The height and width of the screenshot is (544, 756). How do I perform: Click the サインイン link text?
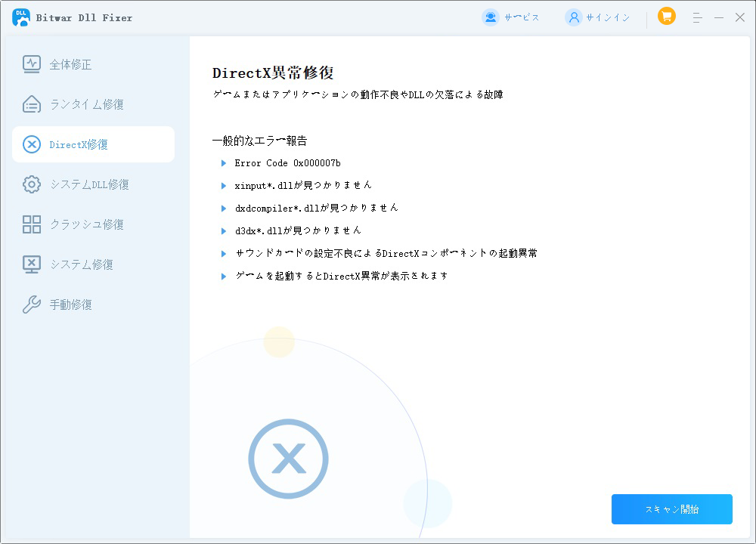608,18
